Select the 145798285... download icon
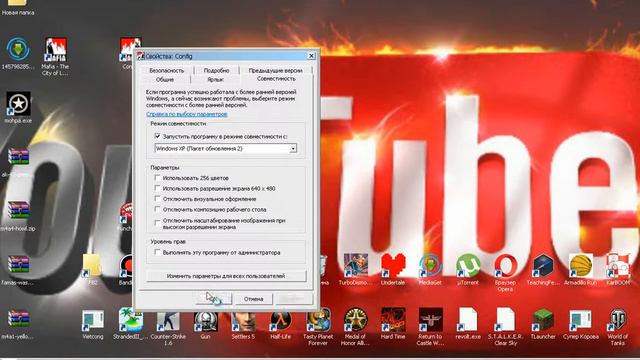 click(18, 49)
